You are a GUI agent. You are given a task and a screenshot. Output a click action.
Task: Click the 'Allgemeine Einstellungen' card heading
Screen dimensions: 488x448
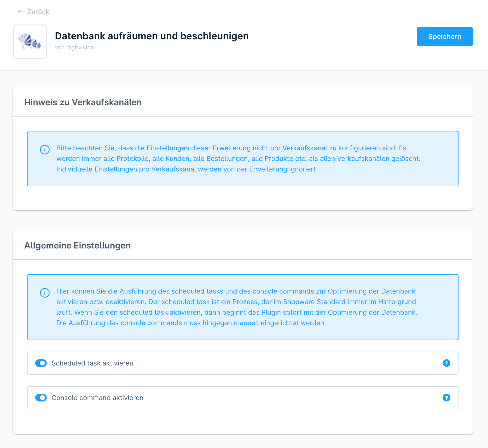pos(77,245)
